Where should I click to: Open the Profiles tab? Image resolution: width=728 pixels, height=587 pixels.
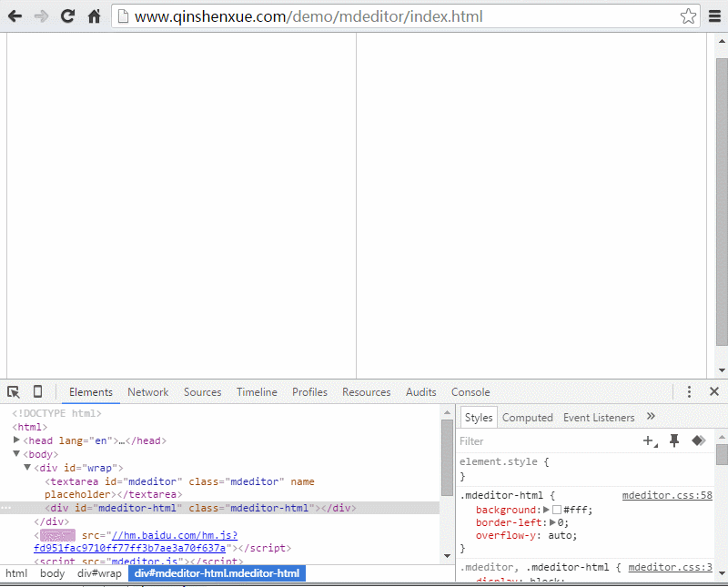pyautogui.click(x=309, y=392)
